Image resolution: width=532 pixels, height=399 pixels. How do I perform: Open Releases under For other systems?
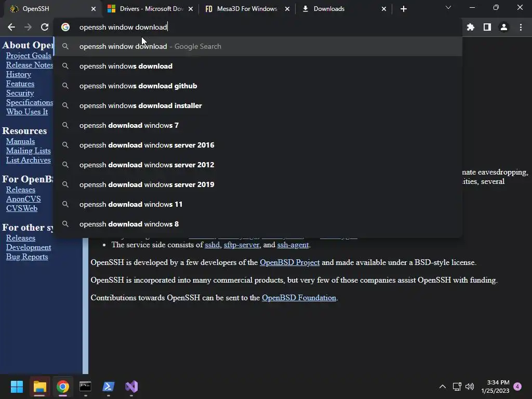(x=21, y=238)
